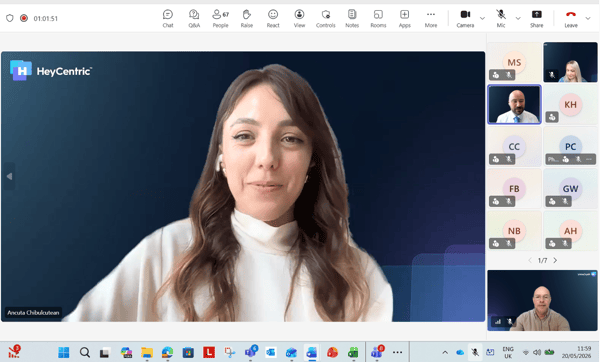Open breakout Rooms
The width and height of the screenshot is (600, 362).
[378, 18]
